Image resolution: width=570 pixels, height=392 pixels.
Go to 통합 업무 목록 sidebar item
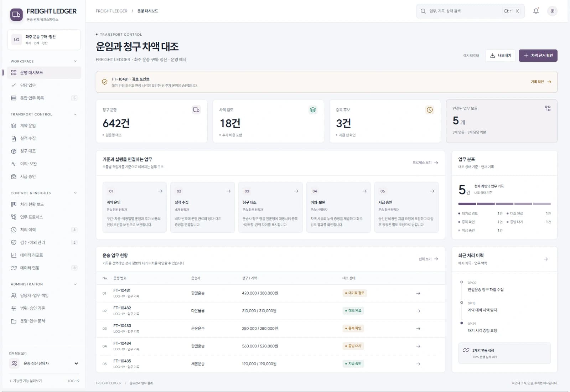click(44, 98)
